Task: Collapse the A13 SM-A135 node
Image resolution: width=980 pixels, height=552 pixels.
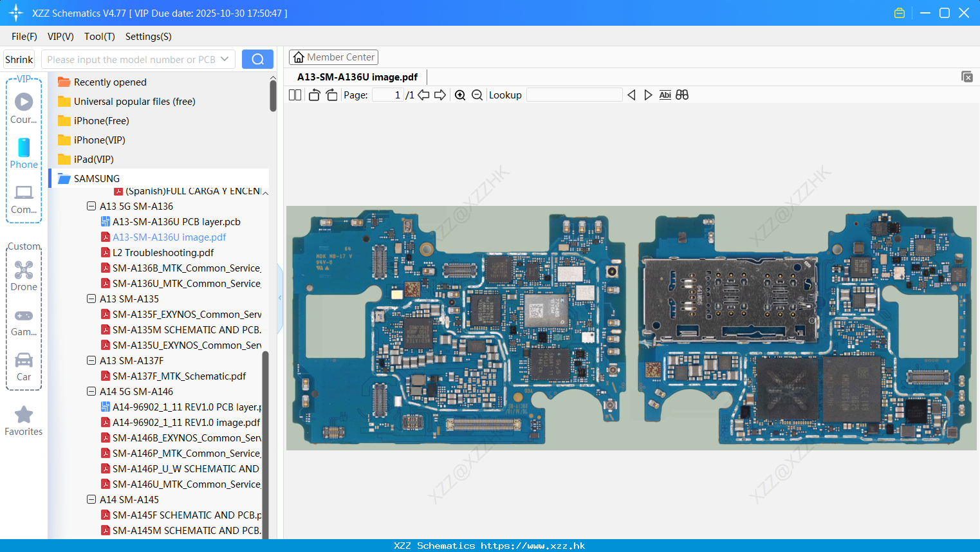Action: point(91,299)
